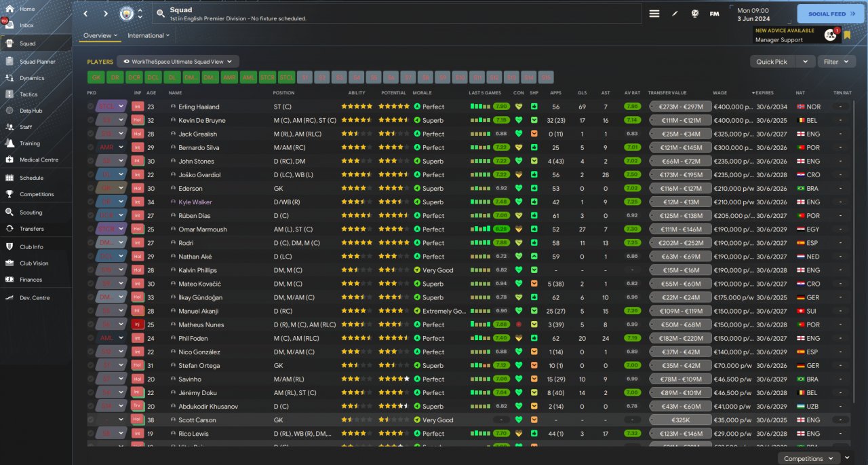Click the Manager Support advice icon

(x=830, y=35)
